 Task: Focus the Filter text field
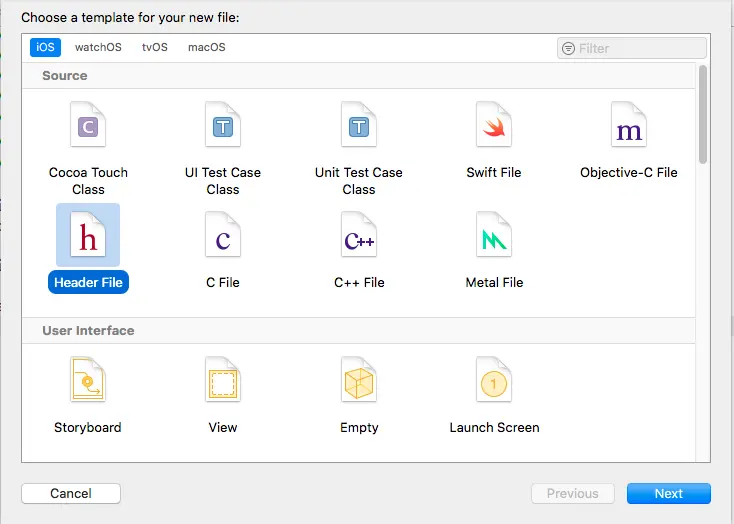632,48
